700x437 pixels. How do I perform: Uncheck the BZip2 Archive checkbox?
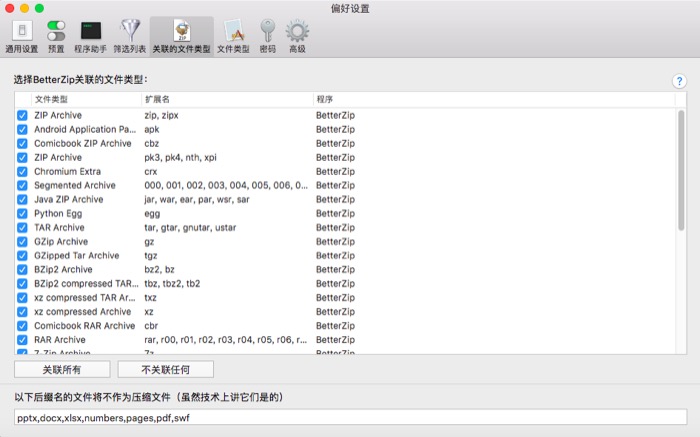[x=22, y=270]
